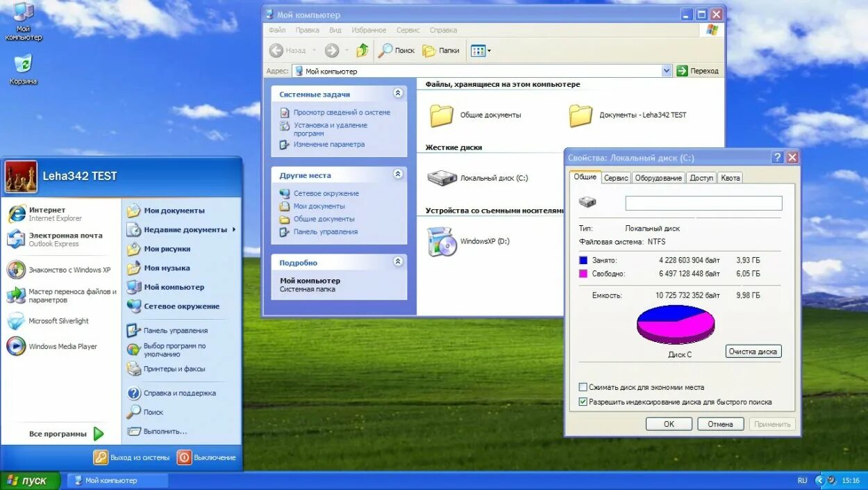Toggle the Folders (Папки) toolbar button
This screenshot has width=868, height=490.
[x=441, y=50]
